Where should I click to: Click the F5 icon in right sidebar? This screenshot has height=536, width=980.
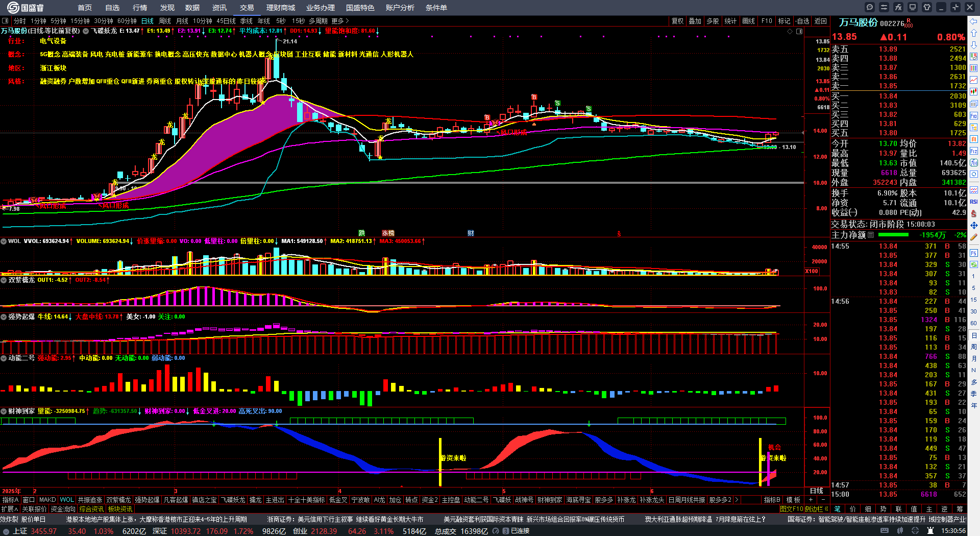(x=974, y=253)
